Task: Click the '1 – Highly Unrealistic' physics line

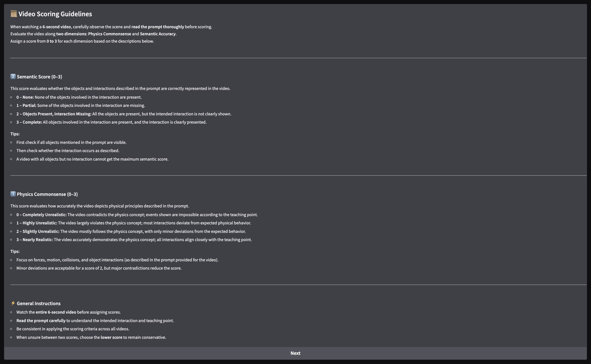Action: point(133,223)
